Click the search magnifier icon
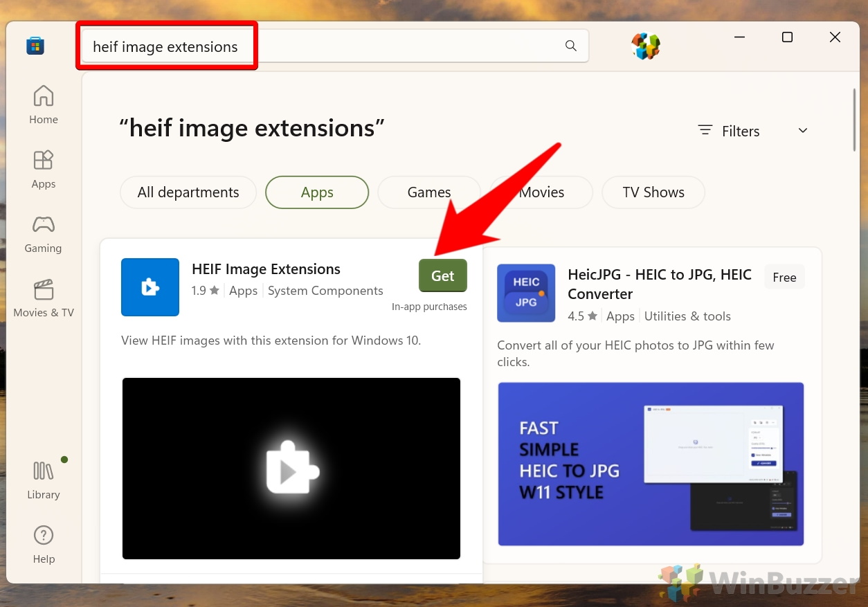The height and width of the screenshot is (607, 868). pyautogui.click(x=571, y=46)
